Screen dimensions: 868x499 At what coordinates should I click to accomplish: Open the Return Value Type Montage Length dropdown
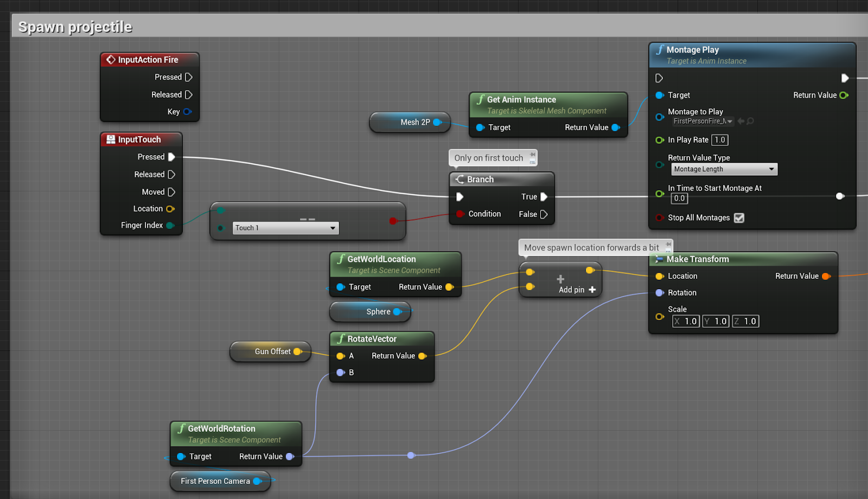point(724,169)
